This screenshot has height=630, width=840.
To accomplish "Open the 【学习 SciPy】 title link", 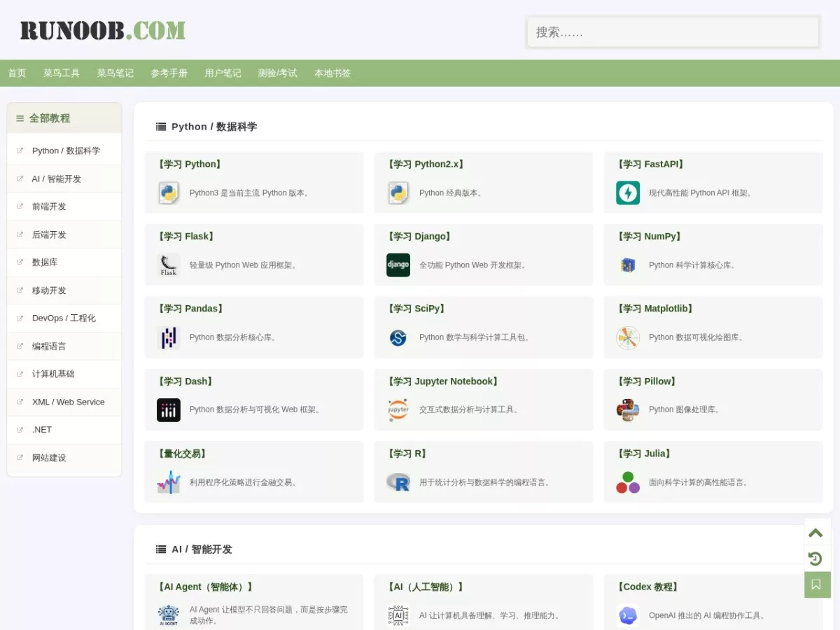I will click(416, 309).
